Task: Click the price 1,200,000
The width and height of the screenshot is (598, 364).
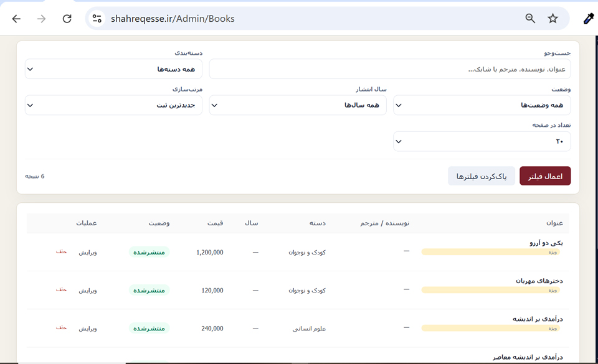Action: [210, 253]
